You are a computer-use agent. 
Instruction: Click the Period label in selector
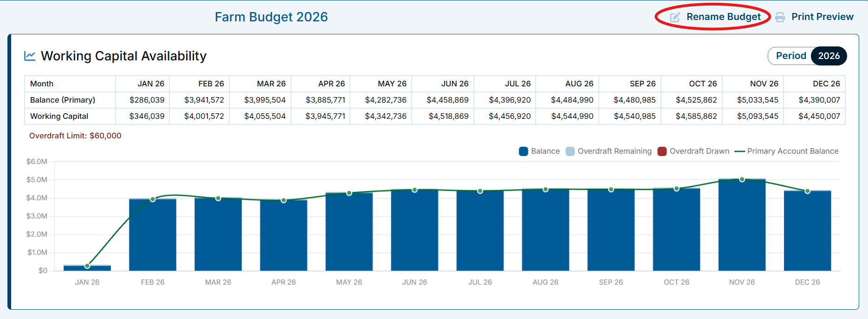click(791, 56)
